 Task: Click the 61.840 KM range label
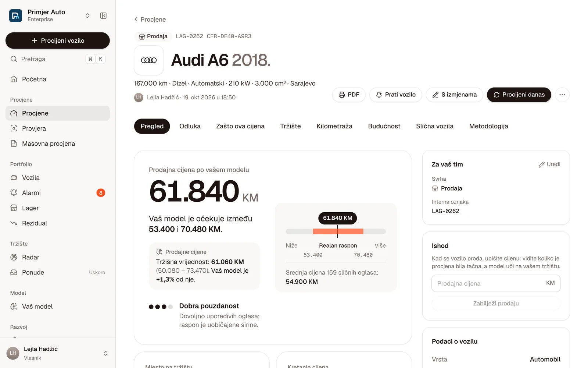337,218
